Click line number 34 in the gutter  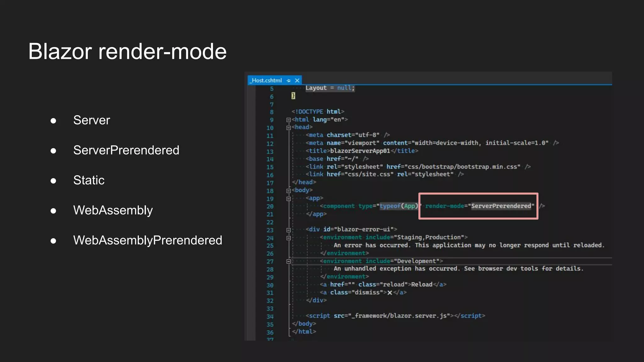click(x=270, y=316)
